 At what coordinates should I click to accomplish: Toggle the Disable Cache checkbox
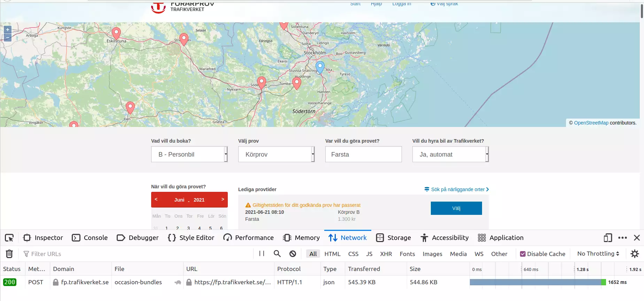point(523,254)
